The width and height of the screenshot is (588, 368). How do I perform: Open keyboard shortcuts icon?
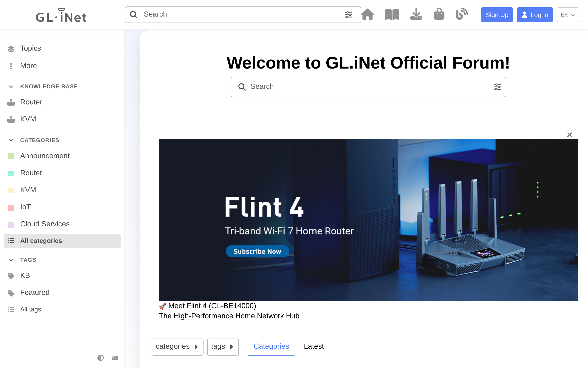(x=115, y=357)
